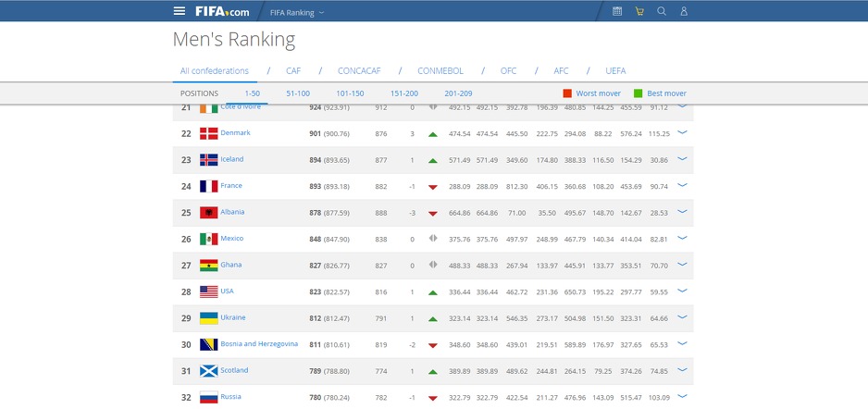Open the Denmark team link

[x=235, y=133]
